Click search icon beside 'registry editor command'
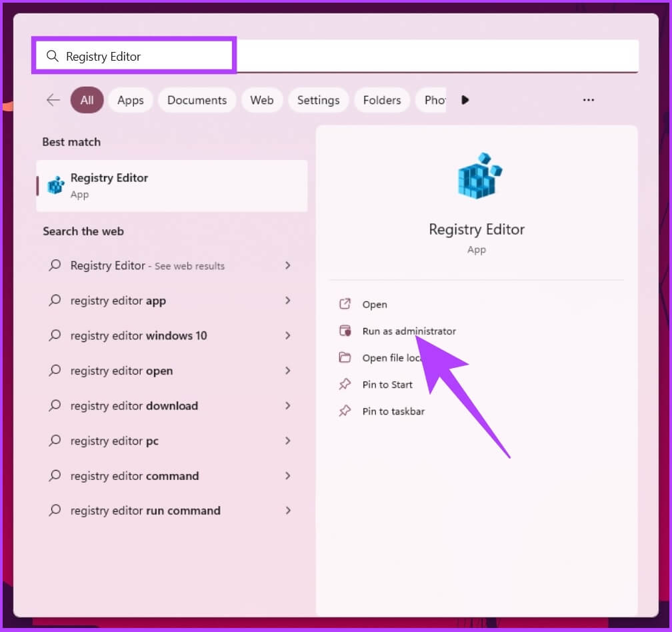The image size is (672, 632). (x=55, y=475)
